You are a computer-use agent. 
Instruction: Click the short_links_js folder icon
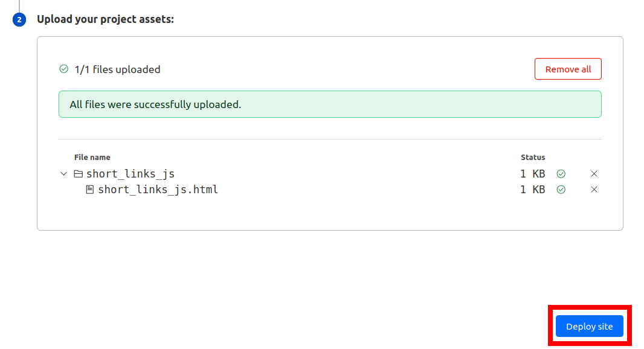[78, 174]
